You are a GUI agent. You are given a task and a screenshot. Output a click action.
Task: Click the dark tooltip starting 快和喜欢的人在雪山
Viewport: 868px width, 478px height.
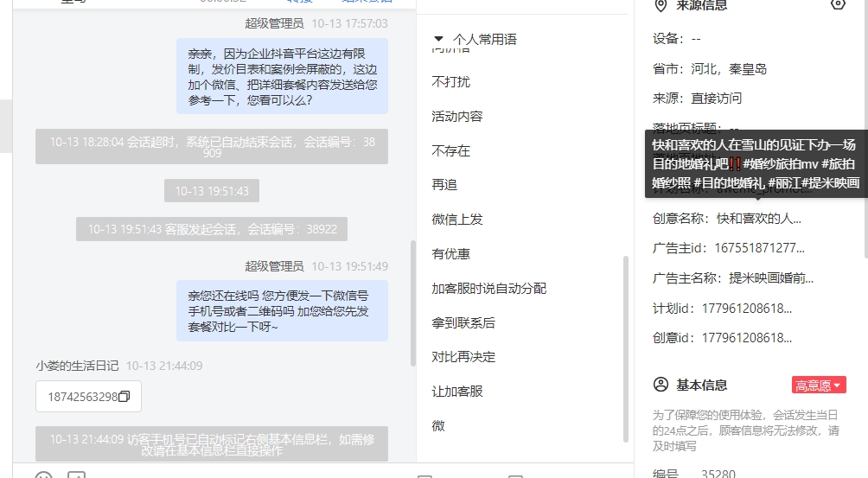coord(756,163)
